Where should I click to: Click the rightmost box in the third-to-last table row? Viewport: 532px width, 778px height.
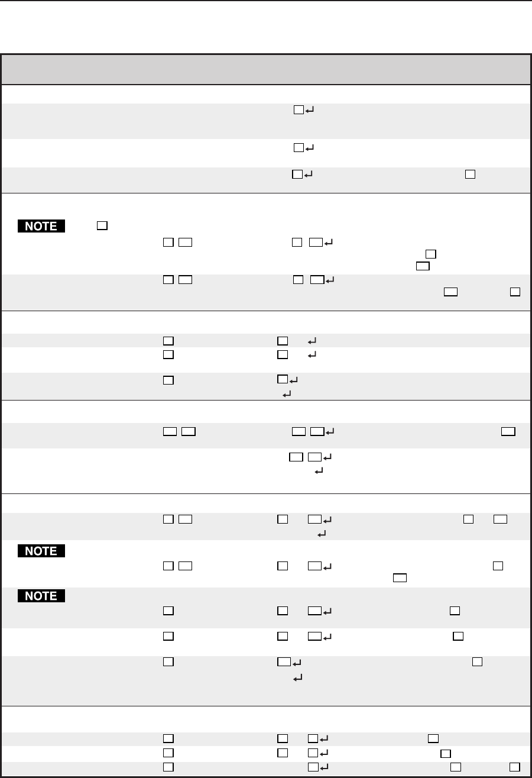(433, 739)
